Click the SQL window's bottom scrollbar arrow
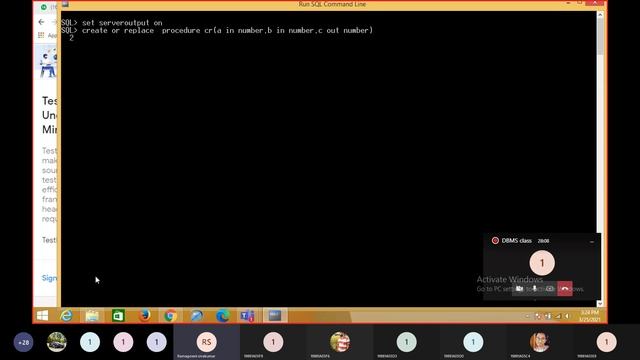This screenshot has height=360, width=640. 600,303
